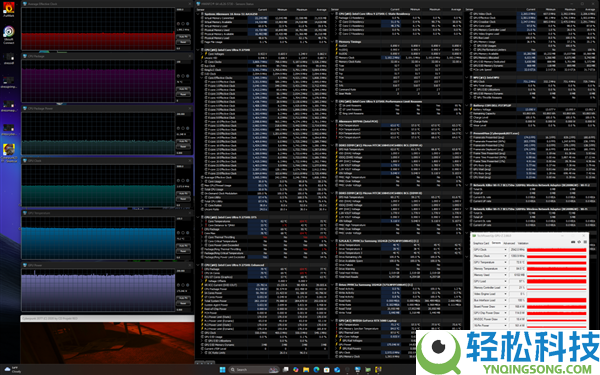The width and height of the screenshot is (600, 375).
Task: Collapse the CPU Intel Core Ultra 9 section
Action: point(198,50)
